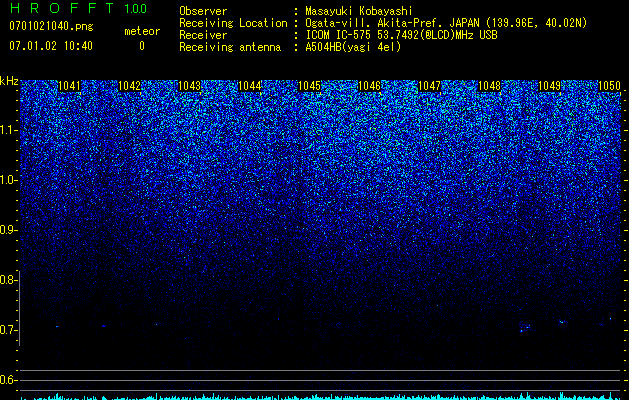Click time marker 1048
The image size is (629, 400).
tap(489, 86)
